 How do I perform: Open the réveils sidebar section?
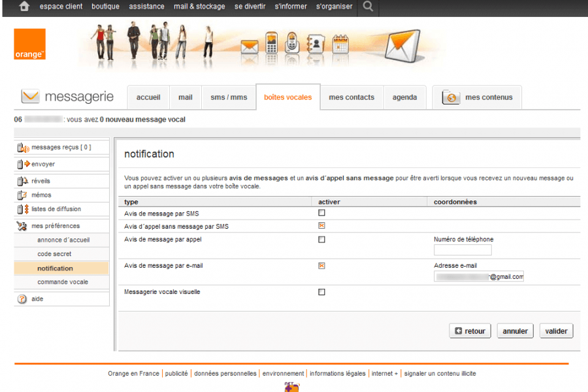click(x=41, y=181)
